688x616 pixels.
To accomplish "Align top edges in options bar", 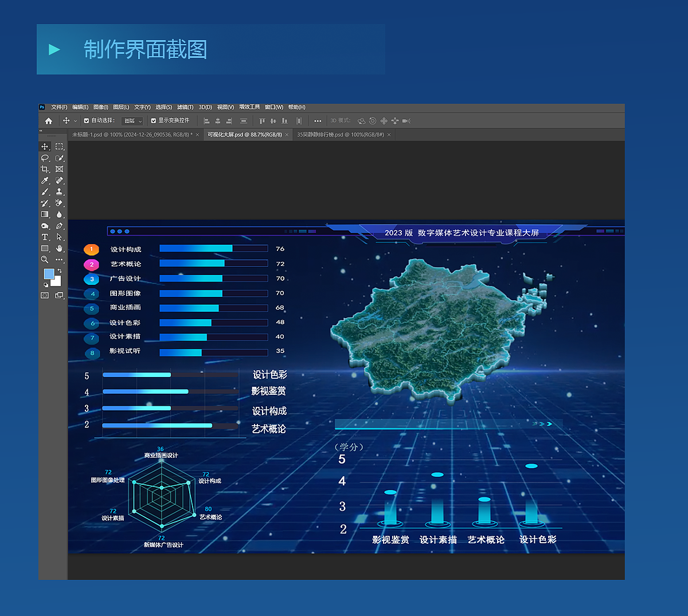I will pyautogui.click(x=262, y=121).
